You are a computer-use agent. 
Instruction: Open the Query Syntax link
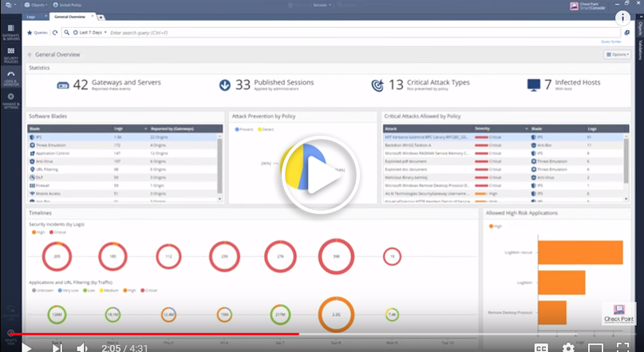(x=610, y=42)
